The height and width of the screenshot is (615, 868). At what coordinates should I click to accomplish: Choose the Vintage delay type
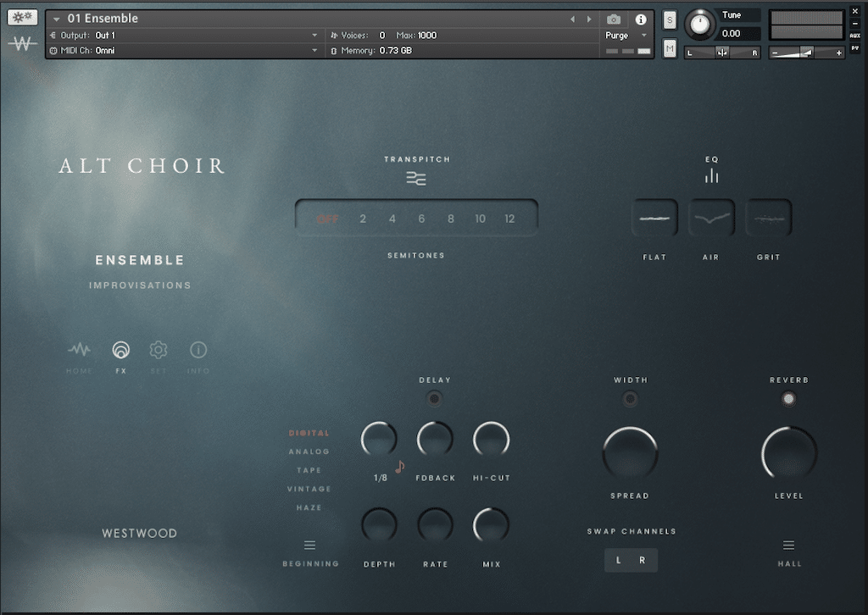[309, 489]
